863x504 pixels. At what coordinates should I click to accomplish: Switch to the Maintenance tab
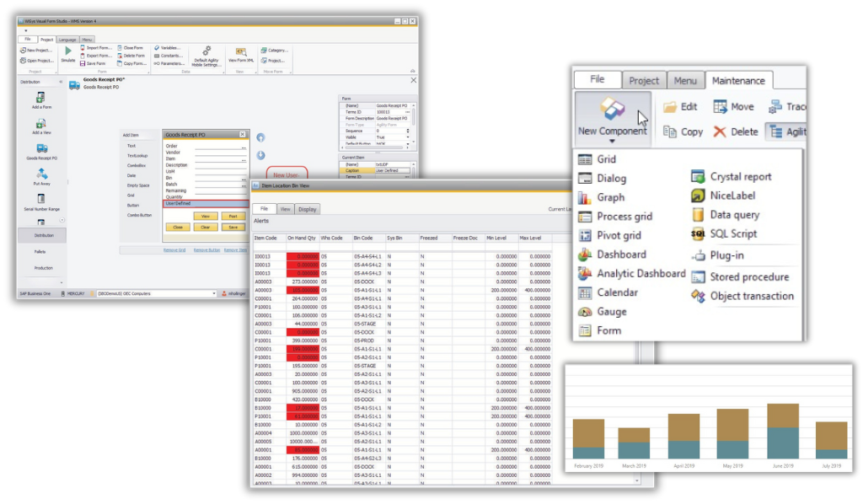coord(738,81)
